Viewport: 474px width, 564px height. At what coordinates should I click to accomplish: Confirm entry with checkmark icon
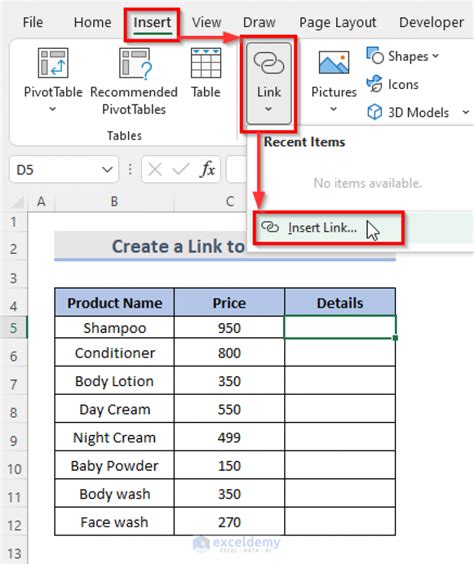(x=181, y=169)
